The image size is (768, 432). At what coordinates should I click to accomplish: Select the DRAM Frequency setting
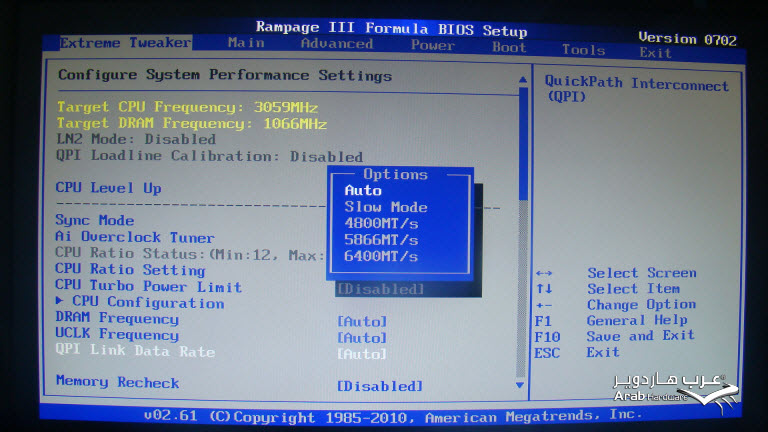pyautogui.click(x=117, y=318)
